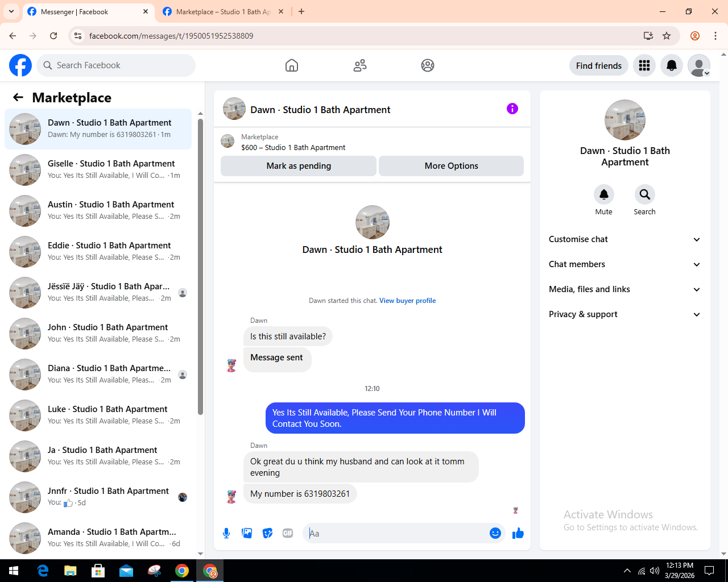This screenshot has width=728, height=582.
Task: Open the notifications bell in the header
Action: coord(672,65)
